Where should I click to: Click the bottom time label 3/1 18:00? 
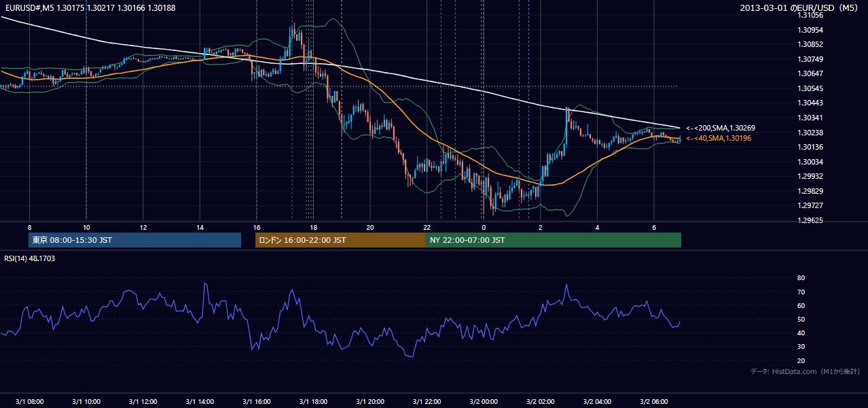tap(313, 402)
